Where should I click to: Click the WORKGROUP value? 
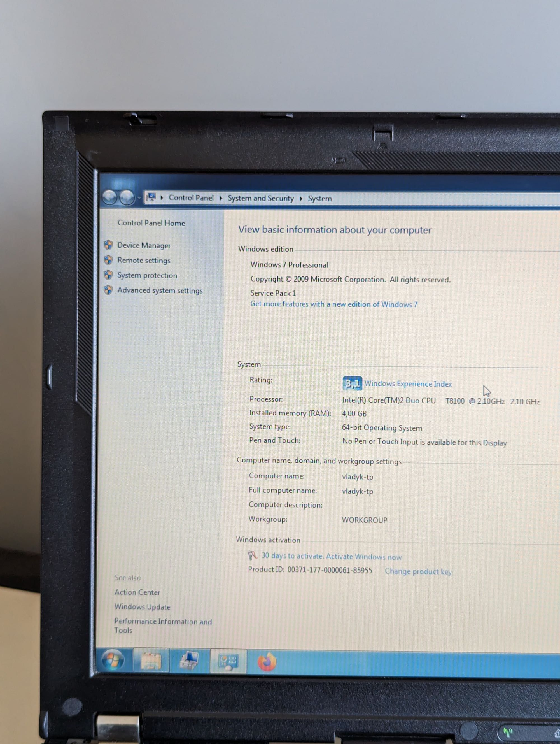[x=364, y=520]
